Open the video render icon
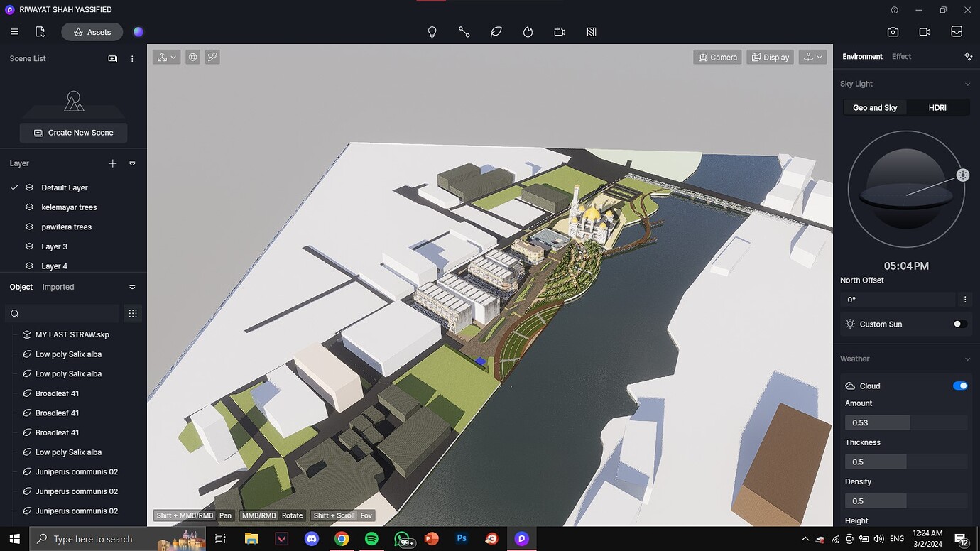 [x=925, y=31]
